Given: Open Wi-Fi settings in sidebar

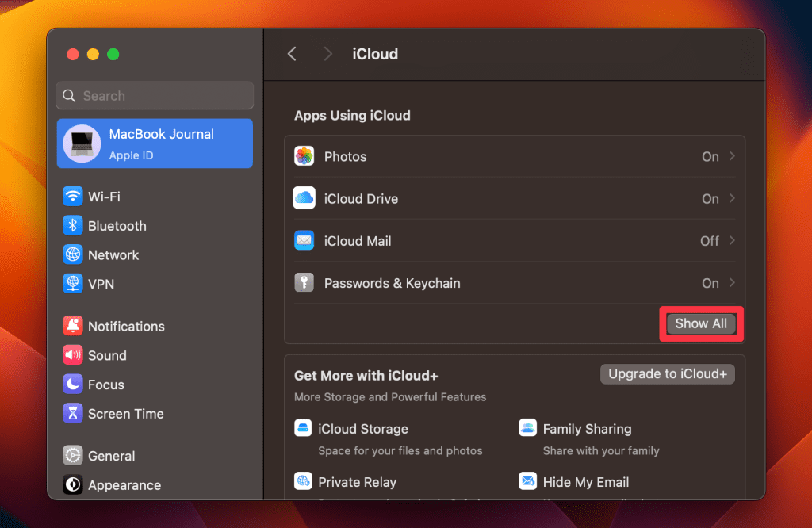Looking at the screenshot, I should [103, 197].
